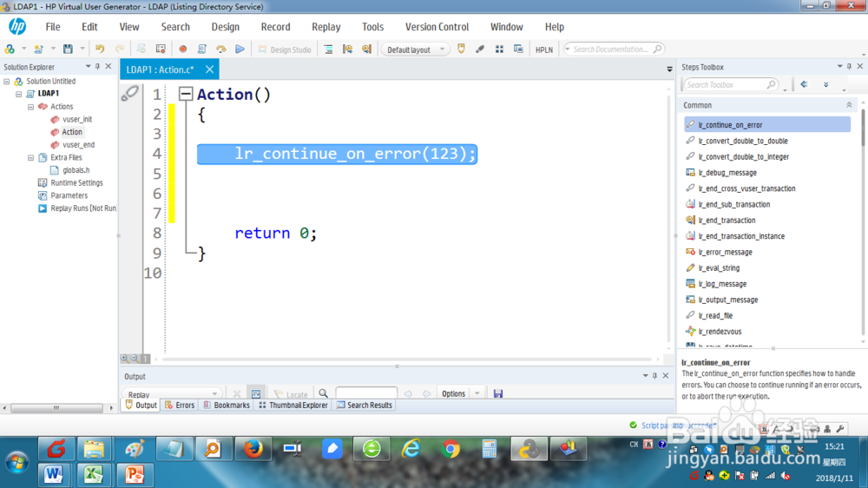This screenshot has width=868, height=488.
Task: Open the Tools menu
Action: (x=372, y=27)
